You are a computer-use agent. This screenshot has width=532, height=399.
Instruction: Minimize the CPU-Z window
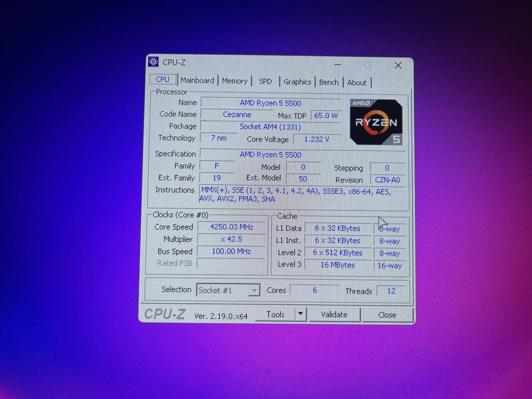pyautogui.click(x=338, y=64)
